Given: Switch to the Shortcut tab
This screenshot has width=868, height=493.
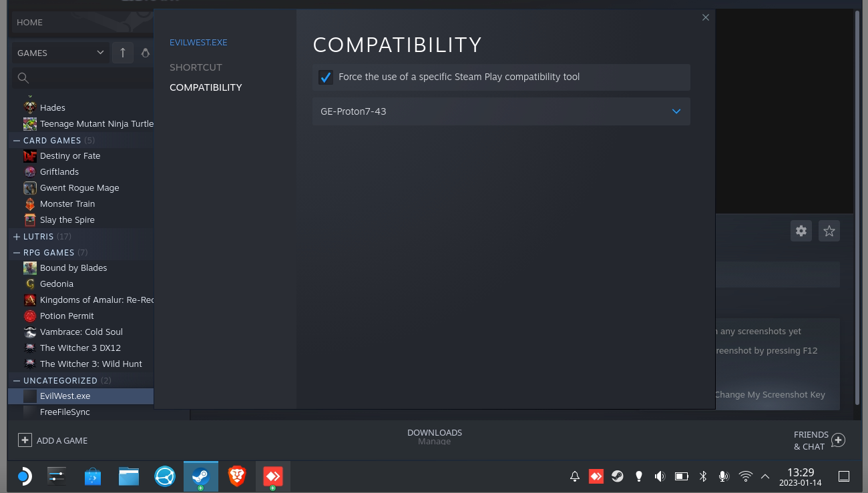Looking at the screenshot, I should point(196,67).
